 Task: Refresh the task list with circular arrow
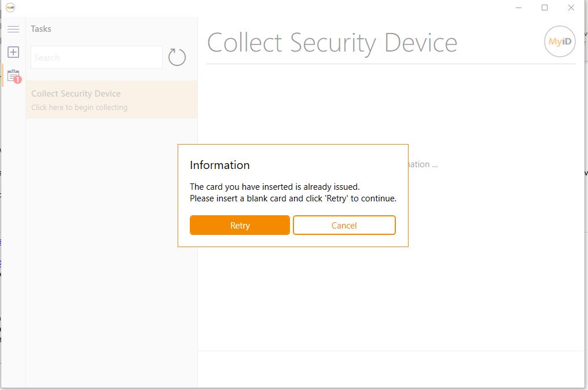pyautogui.click(x=177, y=57)
